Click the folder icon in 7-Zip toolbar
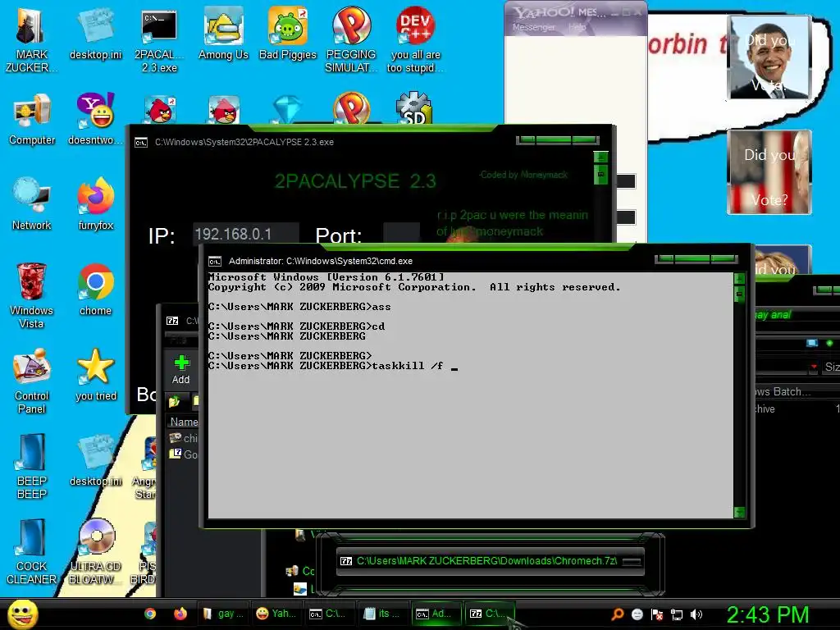 (x=174, y=401)
